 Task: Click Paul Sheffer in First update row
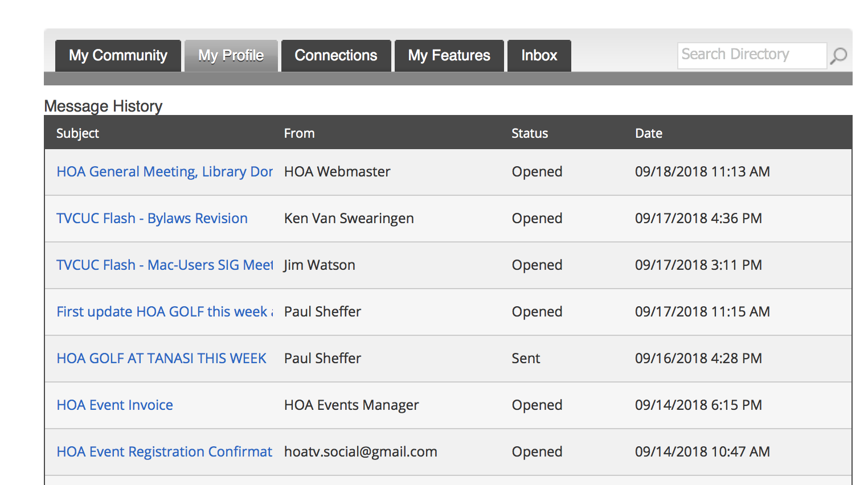coord(322,312)
